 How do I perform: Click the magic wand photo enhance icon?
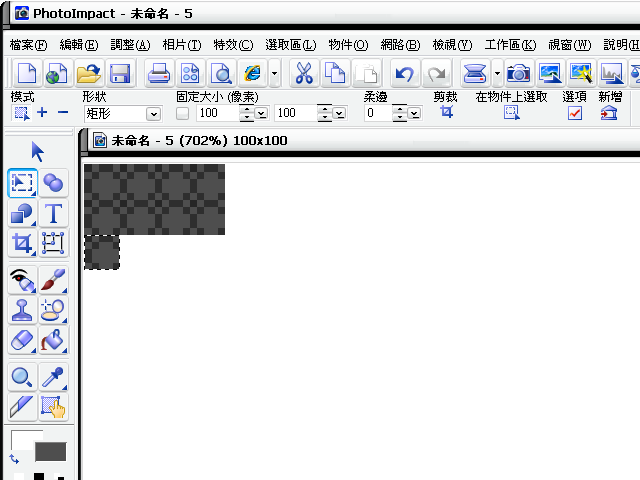[581, 73]
